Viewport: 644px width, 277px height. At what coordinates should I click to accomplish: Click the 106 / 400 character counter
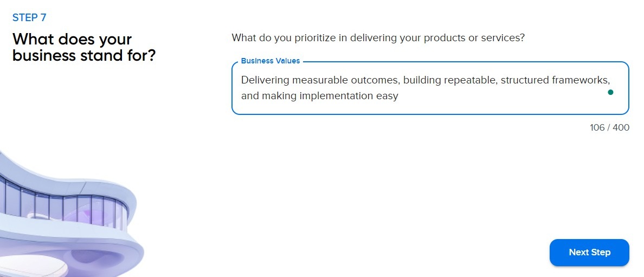(x=609, y=128)
